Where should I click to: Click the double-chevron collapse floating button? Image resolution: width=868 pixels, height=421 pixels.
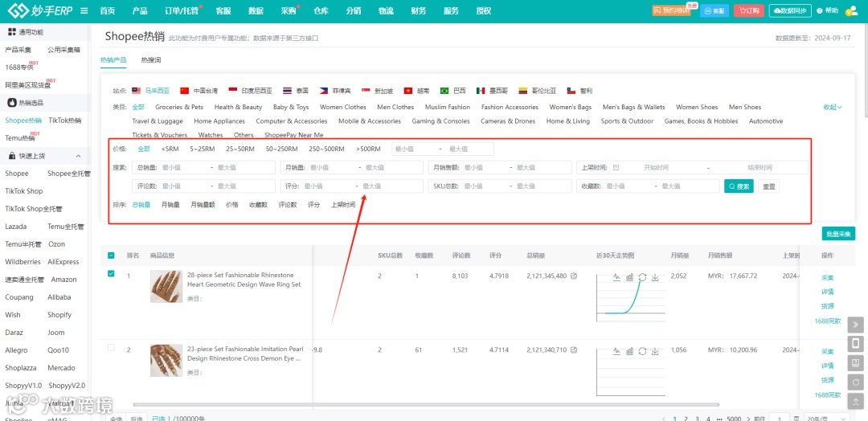point(855,325)
